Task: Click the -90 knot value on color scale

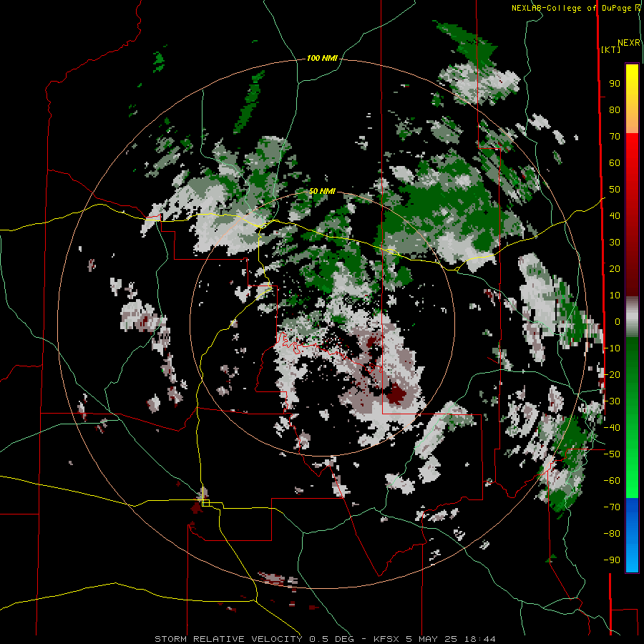Action: pos(612,560)
